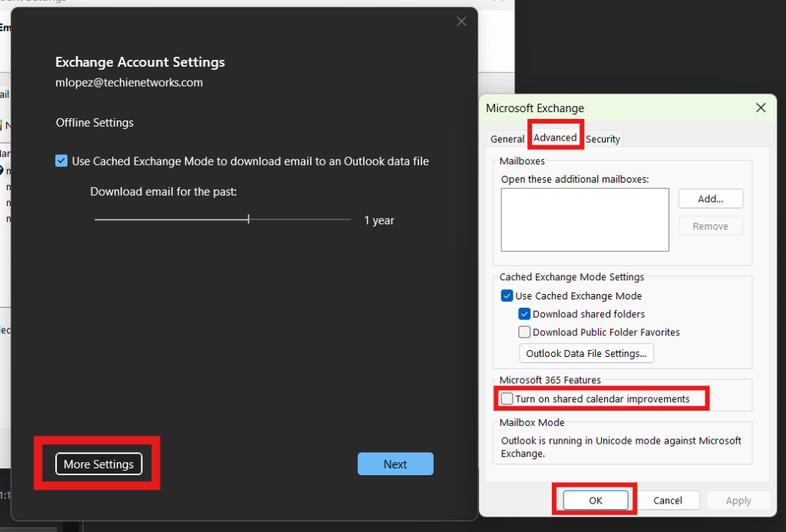Click inside the additional mailboxes list box
786x532 pixels.
click(x=585, y=220)
